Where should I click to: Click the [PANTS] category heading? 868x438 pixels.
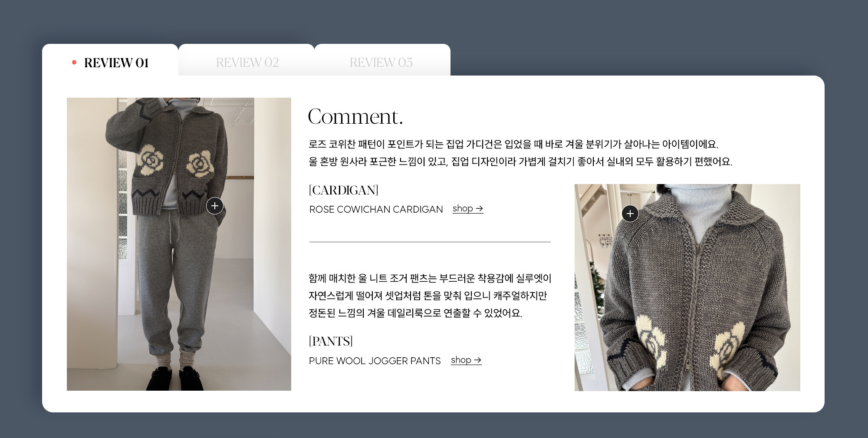[x=331, y=341]
